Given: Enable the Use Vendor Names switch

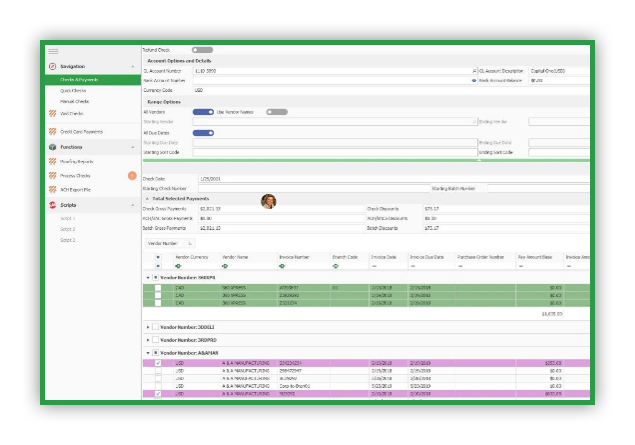Looking at the screenshot, I should (277, 112).
